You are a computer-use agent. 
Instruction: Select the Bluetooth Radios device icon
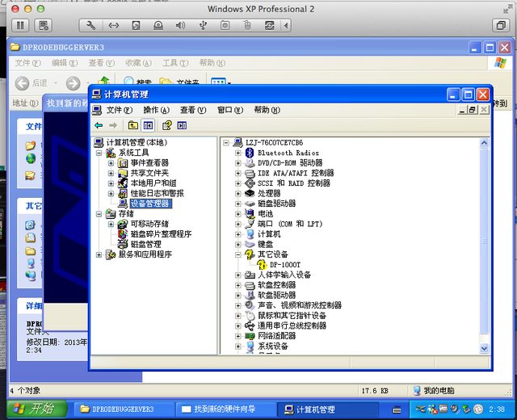(250, 153)
